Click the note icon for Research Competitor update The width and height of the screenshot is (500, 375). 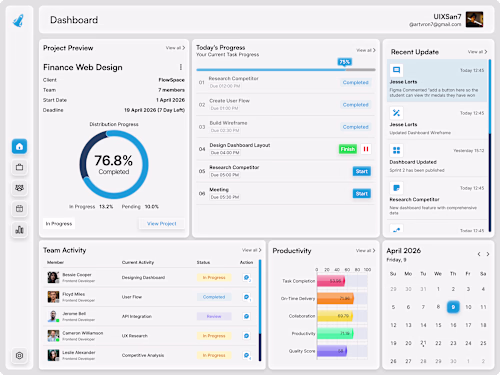[396, 188]
